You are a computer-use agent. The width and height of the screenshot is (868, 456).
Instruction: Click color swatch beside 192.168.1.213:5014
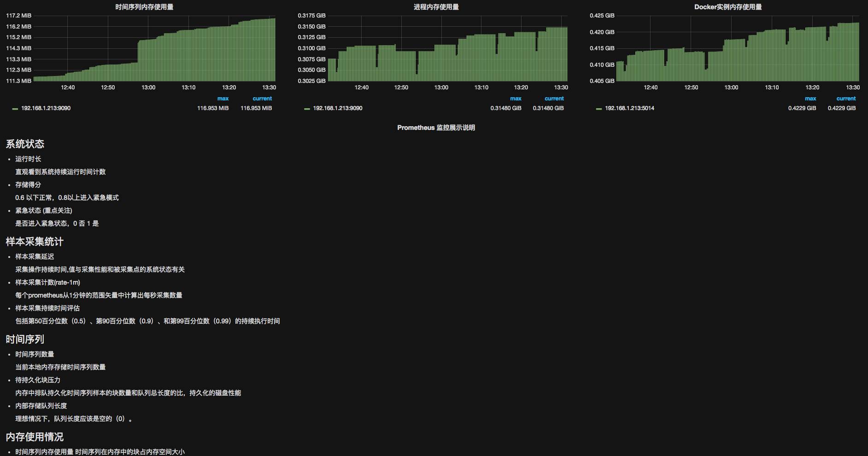[599, 109]
